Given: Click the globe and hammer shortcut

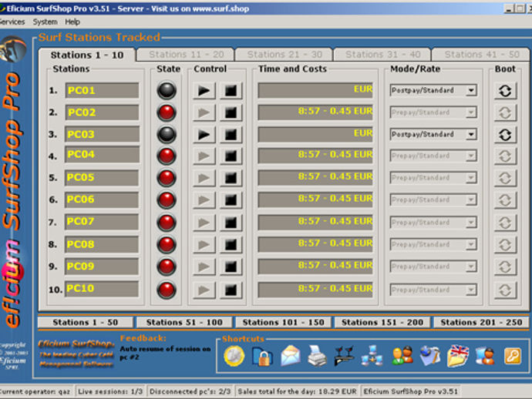Looking at the screenshot, I should pyautogui.click(x=429, y=356).
